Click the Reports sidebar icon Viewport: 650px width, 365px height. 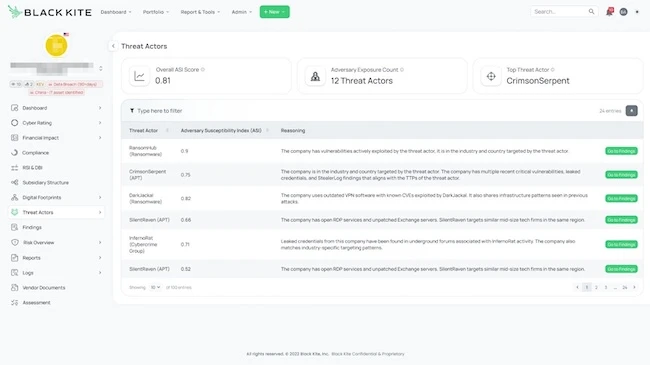pyautogui.click(x=15, y=258)
